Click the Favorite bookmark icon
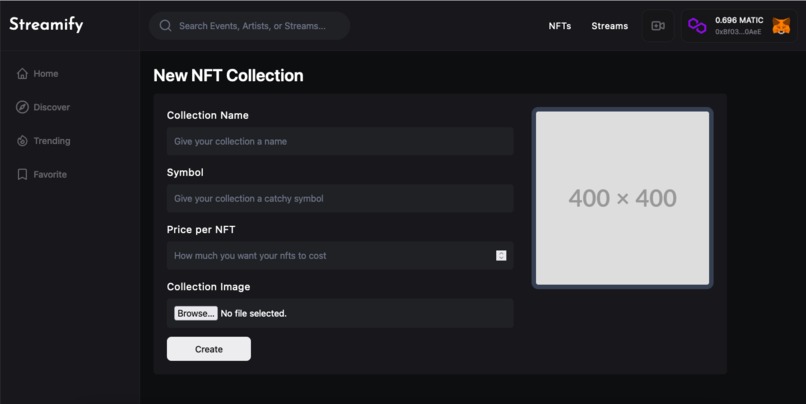 coord(22,174)
